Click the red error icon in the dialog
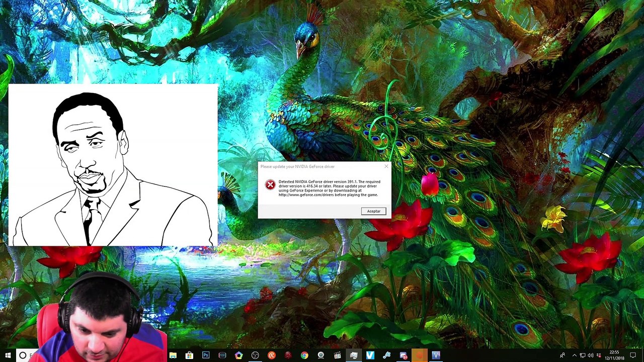Screen dimensions: 644x362 [x=270, y=185]
